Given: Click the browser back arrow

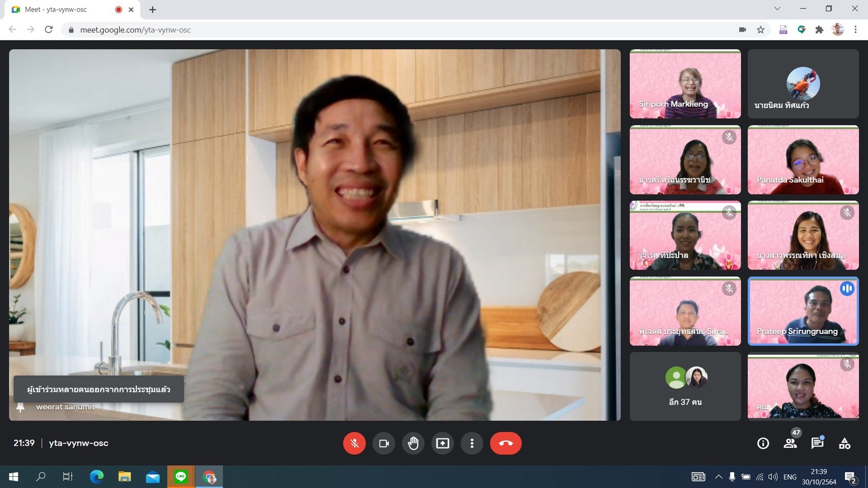Looking at the screenshot, I should pyautogui.click(x=13, y=29).
